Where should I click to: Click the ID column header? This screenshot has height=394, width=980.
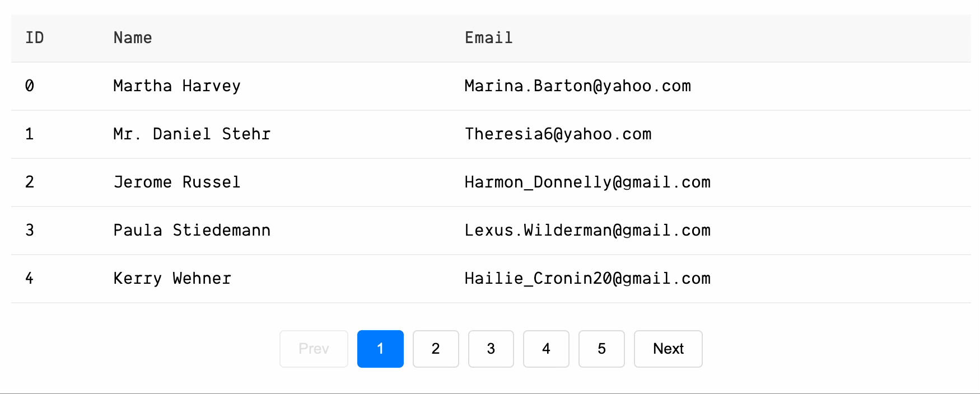(x=35, y=38)
